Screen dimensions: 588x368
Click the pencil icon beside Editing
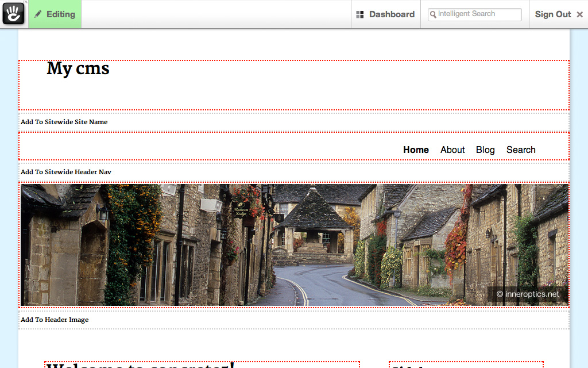coord(38,14)
